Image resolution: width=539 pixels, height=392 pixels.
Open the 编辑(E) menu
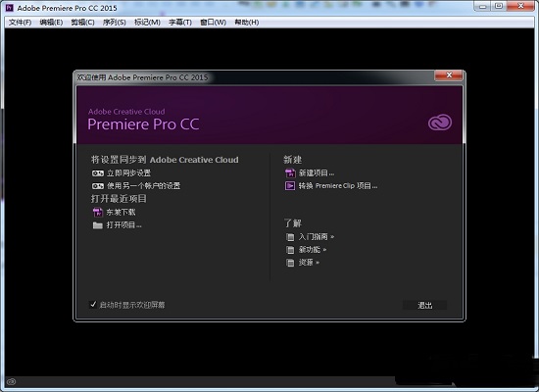[x=51, y=23]
